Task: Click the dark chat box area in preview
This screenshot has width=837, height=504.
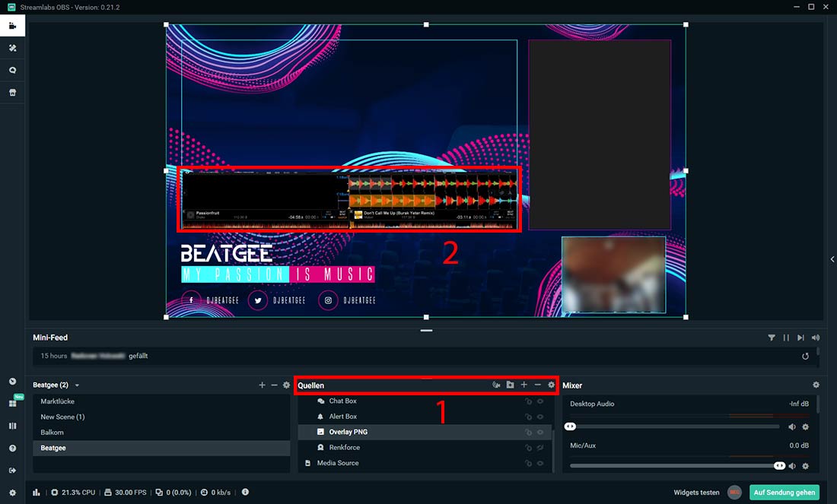Action: (600, 135)
